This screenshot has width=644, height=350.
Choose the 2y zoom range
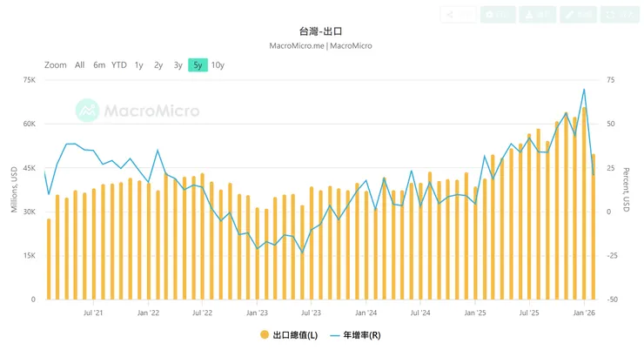click(x=158, y=65)
